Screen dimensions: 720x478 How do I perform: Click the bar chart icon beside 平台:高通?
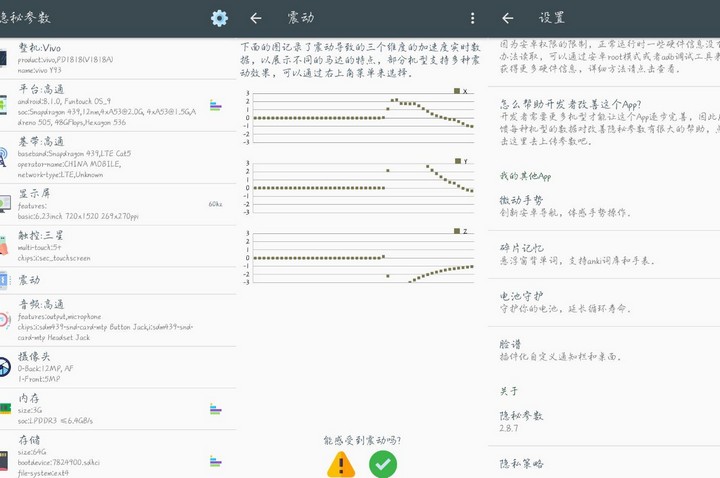pyautogui.click(x=216, y=105)
